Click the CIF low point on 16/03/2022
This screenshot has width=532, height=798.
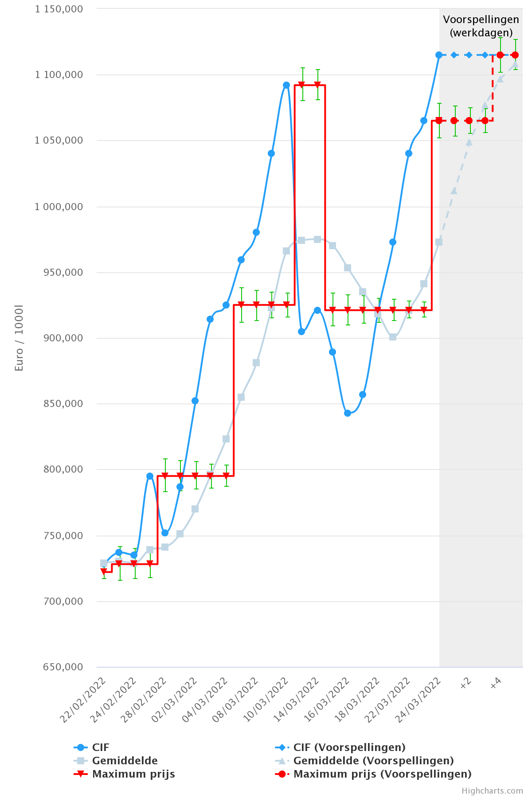348,413
